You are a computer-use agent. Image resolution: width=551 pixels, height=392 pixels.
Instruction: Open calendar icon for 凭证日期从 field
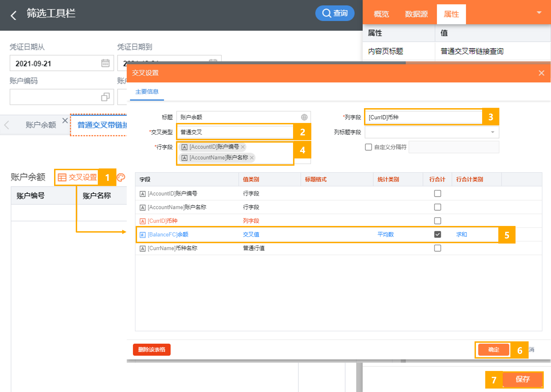[x=105, y=63]
